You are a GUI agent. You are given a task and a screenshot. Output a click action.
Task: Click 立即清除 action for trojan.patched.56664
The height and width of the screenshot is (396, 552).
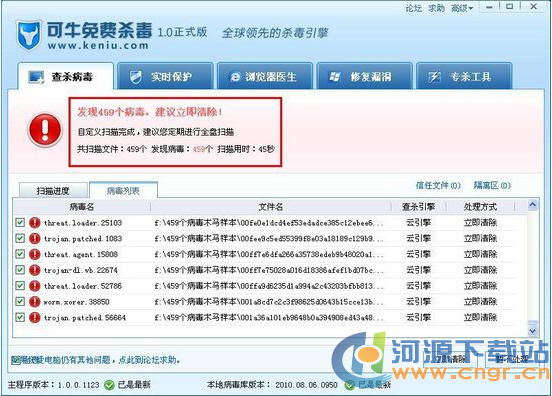pos(480,318)
